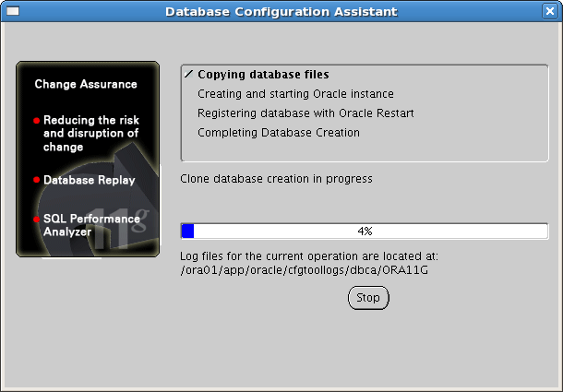Click 'Log files for the current operation' text
563x392 pixels.
point(309,256)
